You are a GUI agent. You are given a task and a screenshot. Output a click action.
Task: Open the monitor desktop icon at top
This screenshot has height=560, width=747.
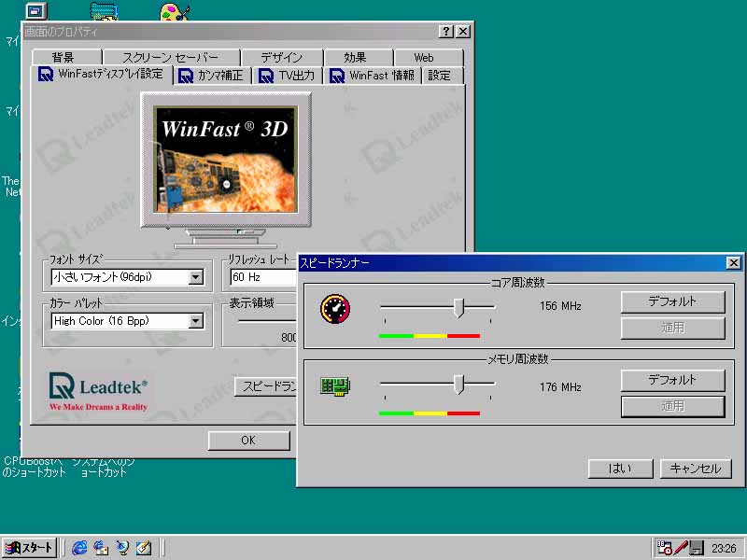[36, 11]
